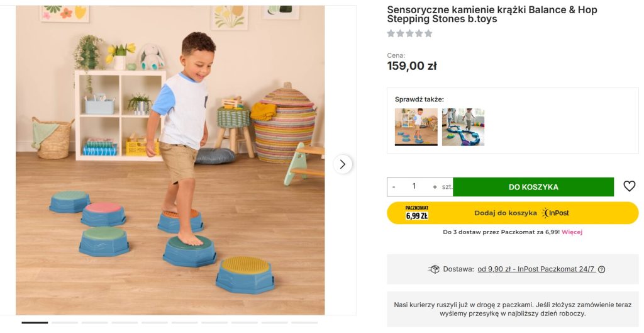This screenshot has height=333, width=644.
Task: Click the Paczkomat 6,99 zł badge
Action: tap(417, 213)
